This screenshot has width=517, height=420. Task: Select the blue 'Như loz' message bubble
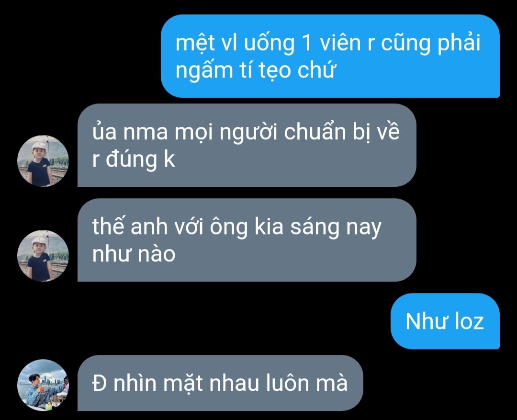(445, 321)
